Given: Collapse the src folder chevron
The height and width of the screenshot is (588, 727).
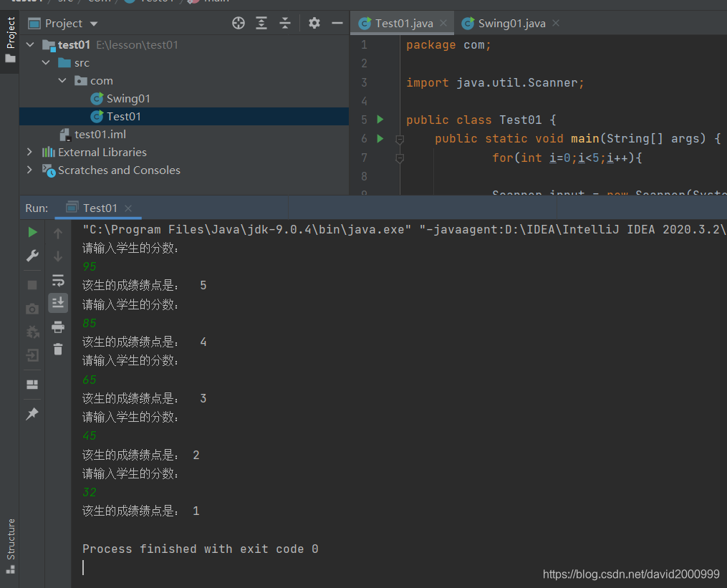Looking at the screenshot, I should [x=46, y=62].
